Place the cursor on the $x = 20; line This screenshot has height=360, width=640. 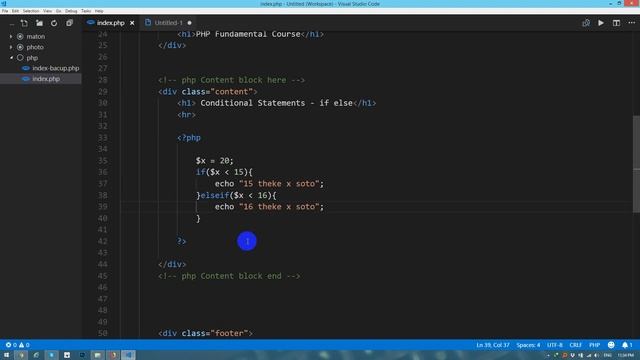[214, 161]
